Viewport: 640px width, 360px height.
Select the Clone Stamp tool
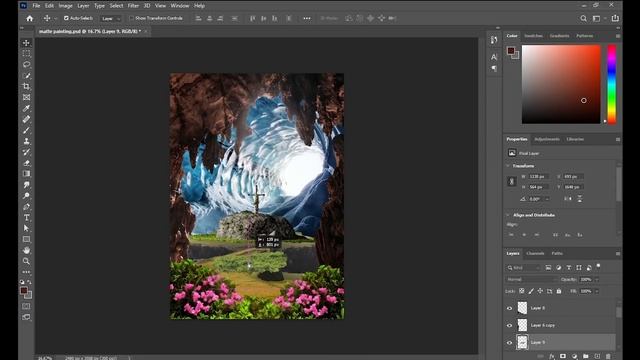tap(27, 141)
